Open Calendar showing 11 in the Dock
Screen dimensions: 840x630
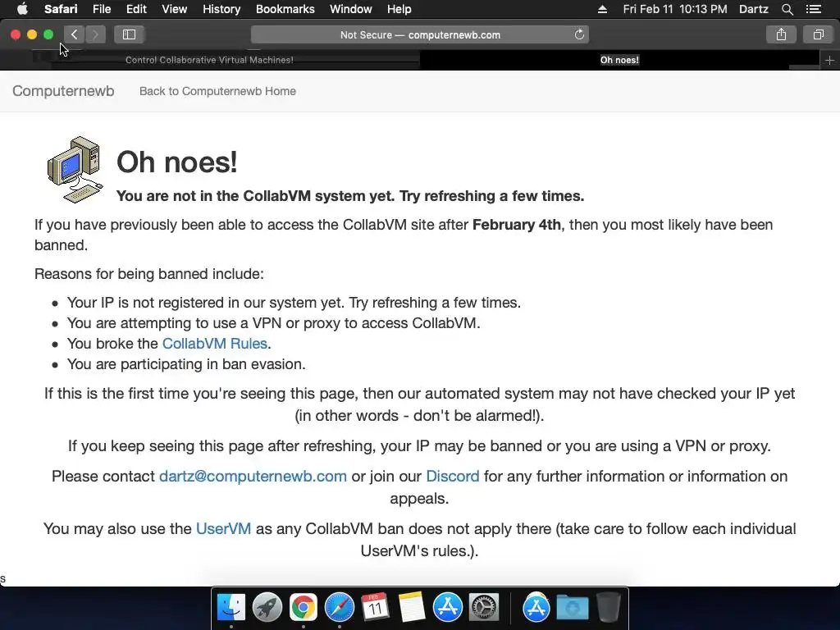click(x=375, y=608)
